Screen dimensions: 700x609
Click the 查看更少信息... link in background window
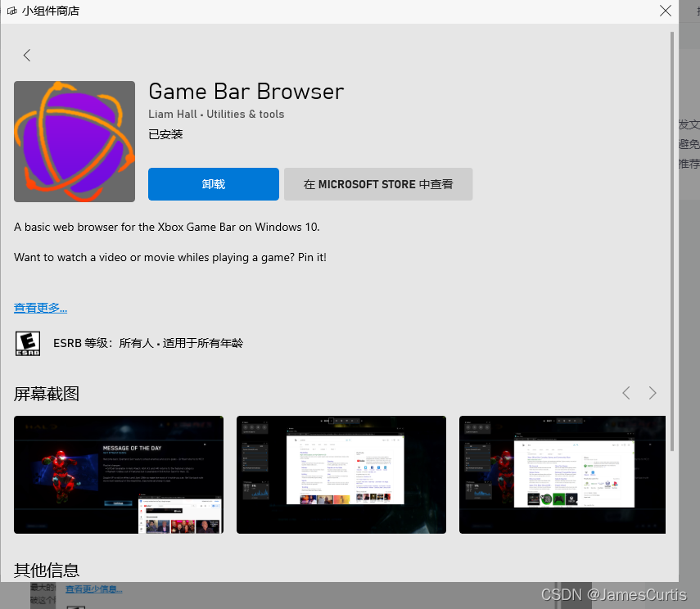click(x=94, y=589)
